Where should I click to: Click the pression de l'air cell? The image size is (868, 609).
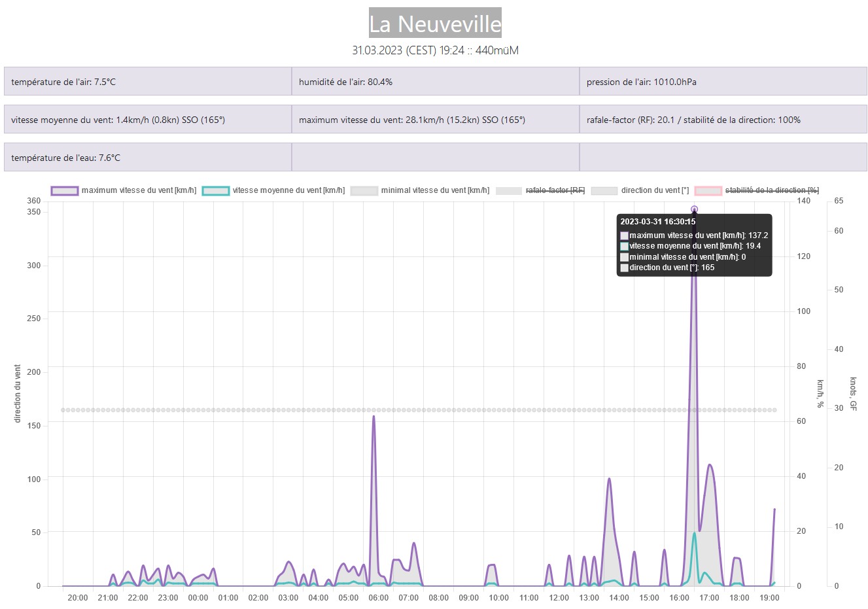pyautogui.click(x=723, y=82)
